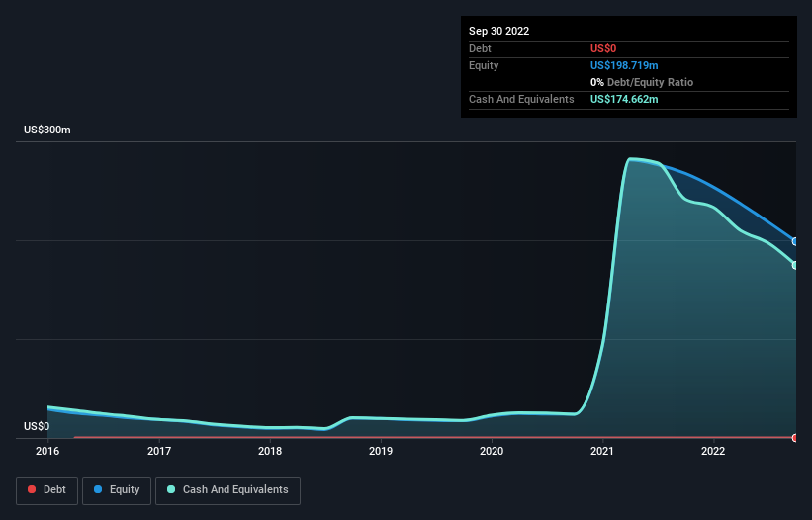Image resolution: width=812 pixels, height=520 pixels.
Task: Click the teal Cash legend dot
Action: pos(171,489)
